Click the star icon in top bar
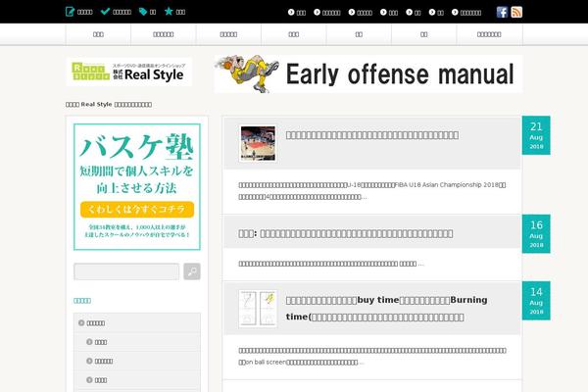Viewport: 588px width, 392px height. click(169, 11)
